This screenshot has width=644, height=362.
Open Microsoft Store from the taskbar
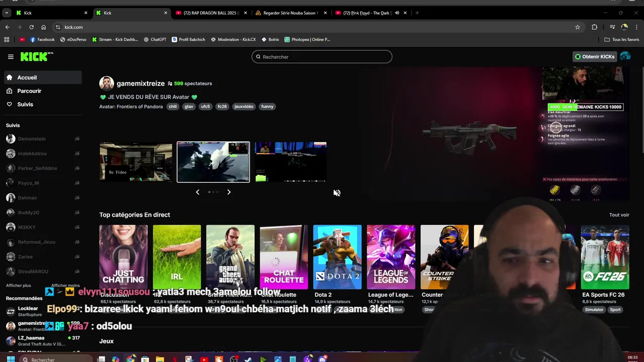click(145, 359)
